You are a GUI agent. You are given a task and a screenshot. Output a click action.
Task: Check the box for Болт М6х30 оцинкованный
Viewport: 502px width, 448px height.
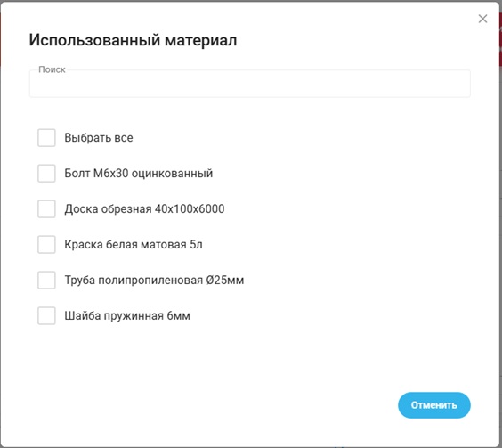point(46,174)
